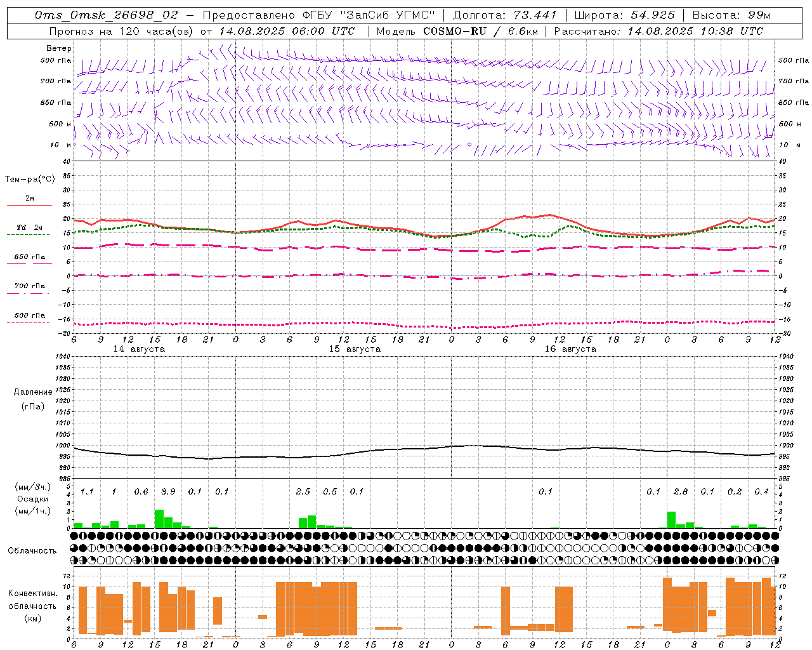This screenshot has width=812, height=650.
Task: Click the Давление pressure panel label
Action: [x=33, y=392]
